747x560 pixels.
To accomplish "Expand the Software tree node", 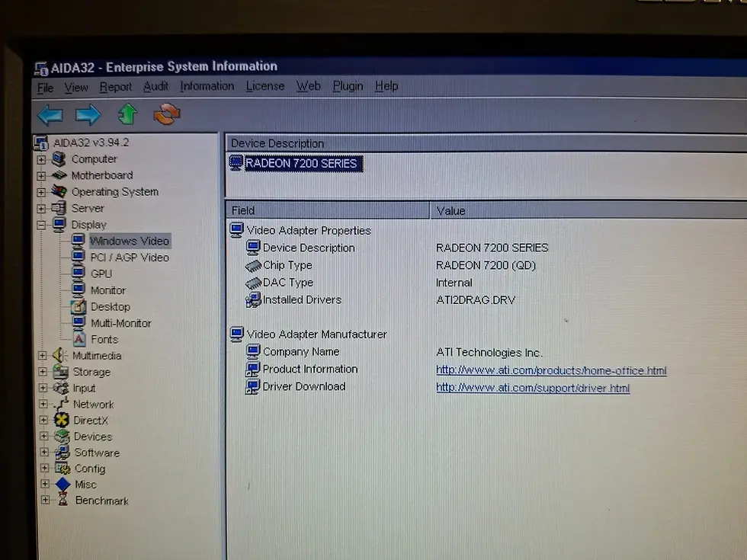I will 45,452.
